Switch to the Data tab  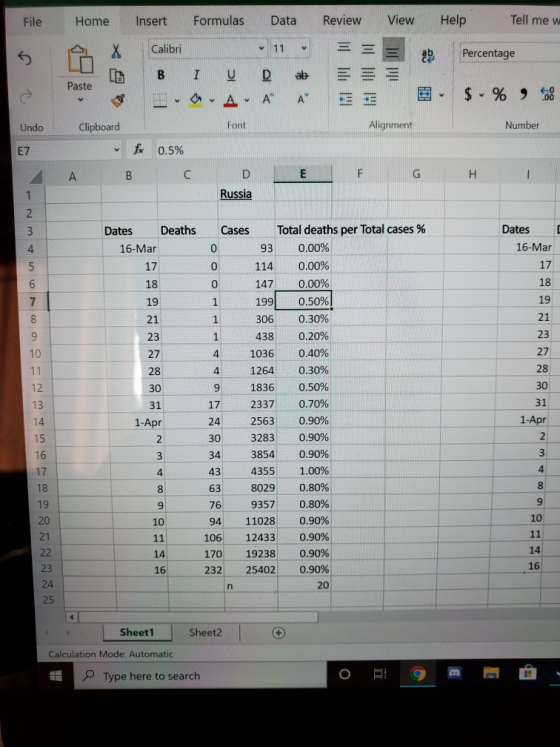(x=283, y=20)
